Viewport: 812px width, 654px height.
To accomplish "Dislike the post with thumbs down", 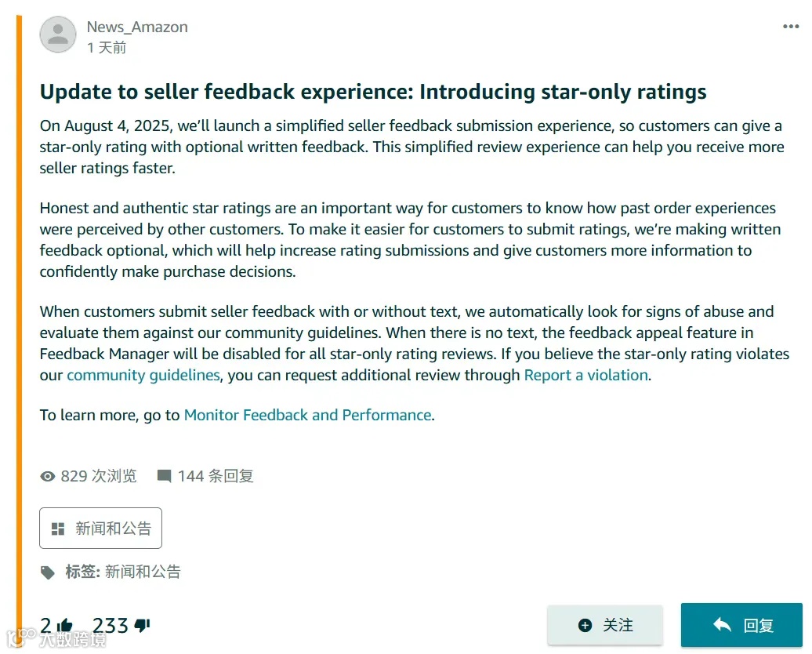I will (142, 626).
